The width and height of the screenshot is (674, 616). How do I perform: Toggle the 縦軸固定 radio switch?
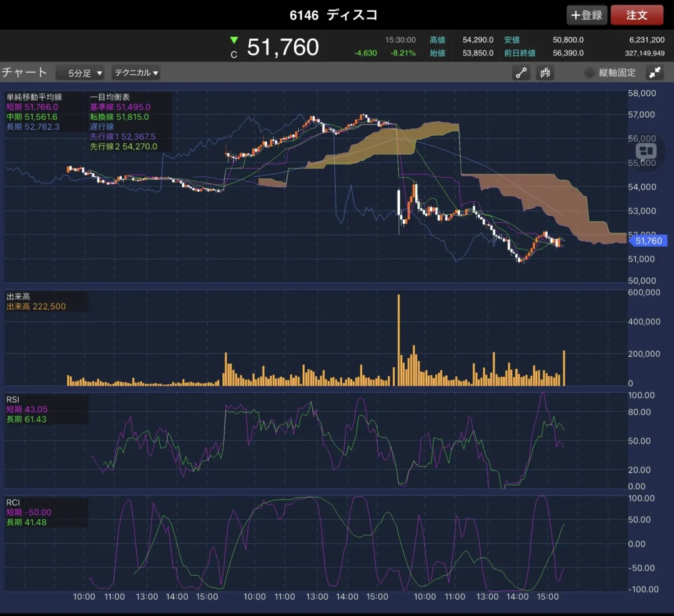[589, 73]
